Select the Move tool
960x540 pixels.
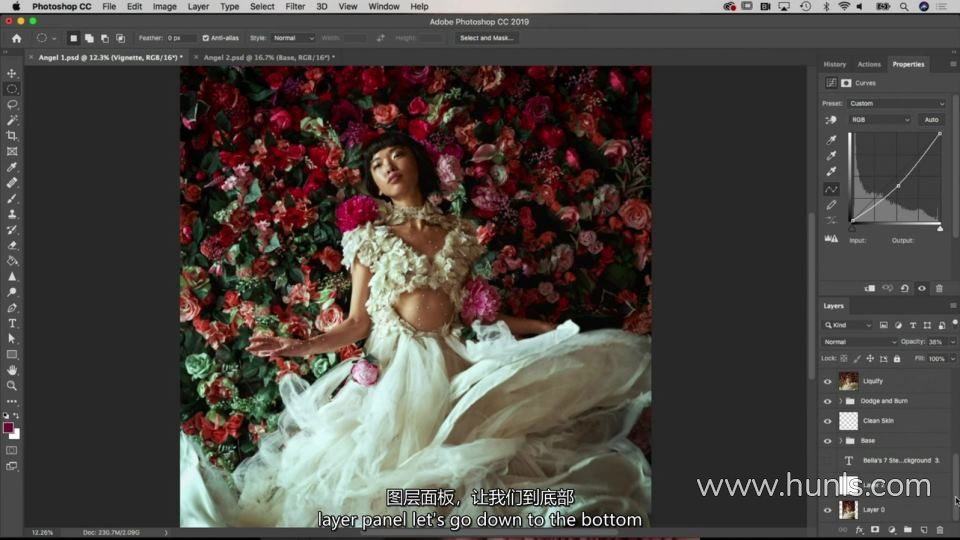(12, 74)
